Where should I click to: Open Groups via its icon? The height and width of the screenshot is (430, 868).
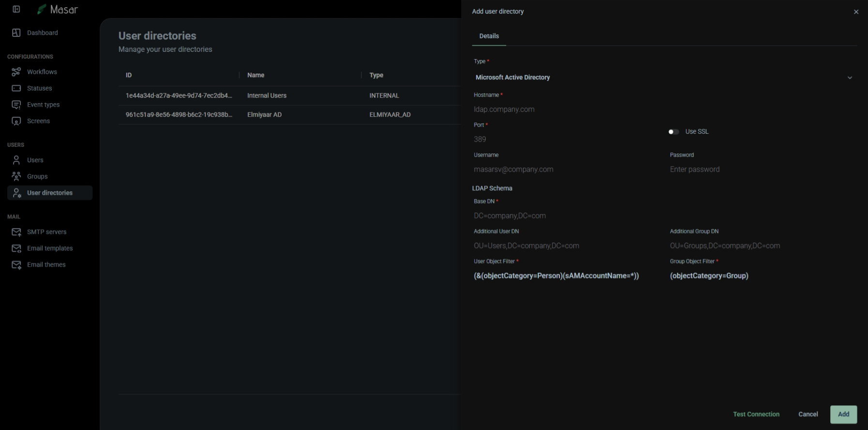click(x=16, y=176)
